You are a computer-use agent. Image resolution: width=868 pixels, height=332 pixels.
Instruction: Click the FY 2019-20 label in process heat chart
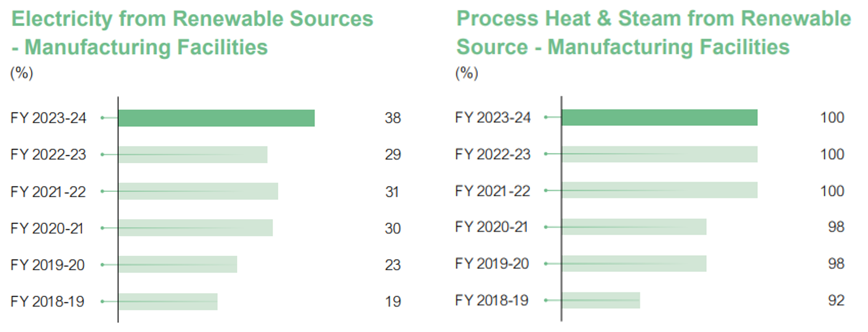(x=492, y=263)
